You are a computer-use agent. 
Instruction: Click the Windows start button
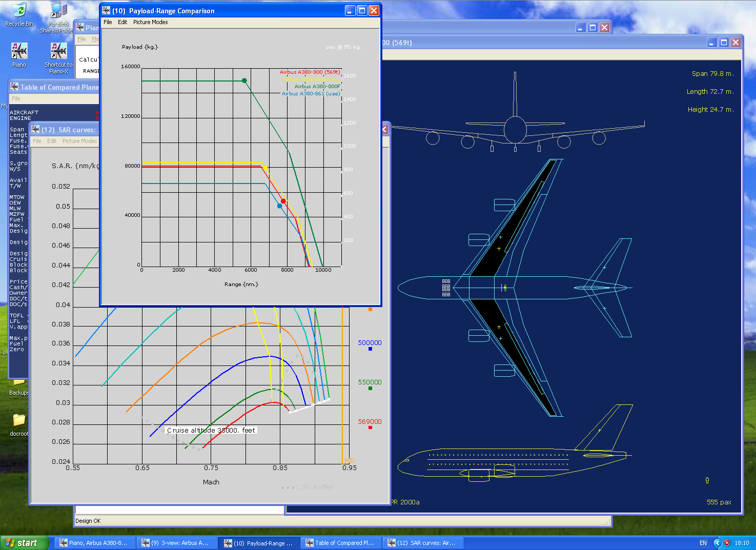click(24, 543)
